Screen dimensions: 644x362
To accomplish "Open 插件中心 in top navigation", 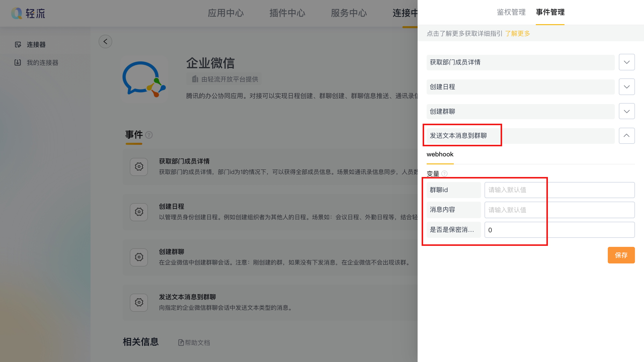I will click(287, 13).
